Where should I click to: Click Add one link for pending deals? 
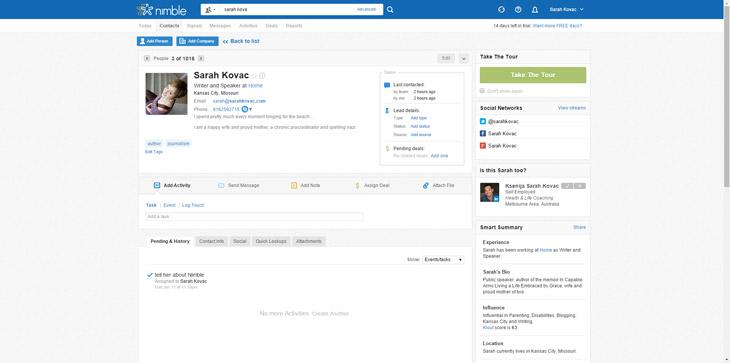pyautogui.click(x=439, y=156)
